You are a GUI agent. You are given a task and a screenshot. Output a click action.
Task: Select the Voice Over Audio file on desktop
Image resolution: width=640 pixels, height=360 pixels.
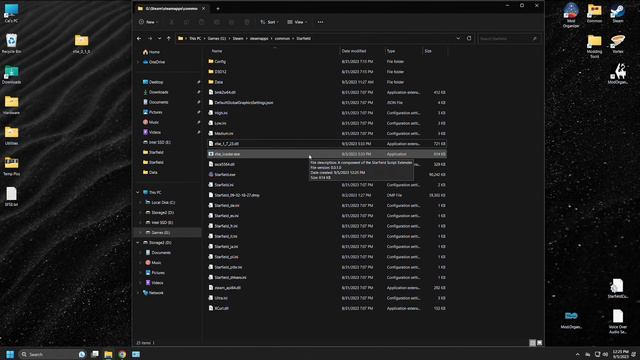click(x=618, y=321)
